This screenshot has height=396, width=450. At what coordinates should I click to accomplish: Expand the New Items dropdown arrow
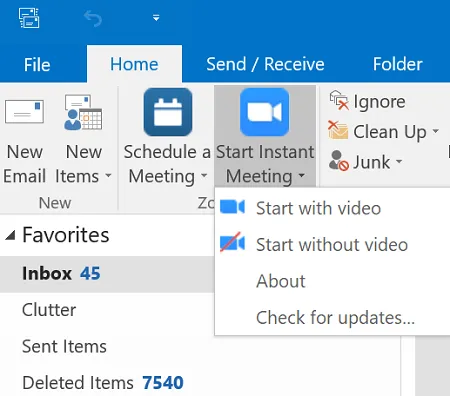tap(108, 176)
